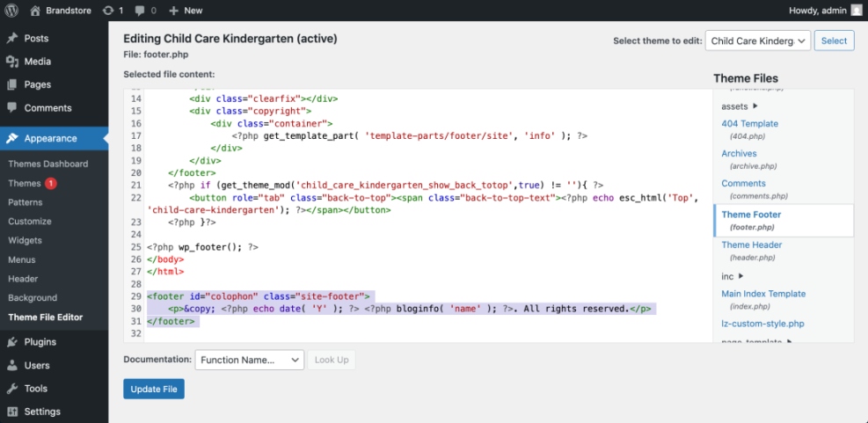Viewport: 868px width, 423px height.
Task: Click the Themes update badge showing 1
Action: [x=51, y=183]
